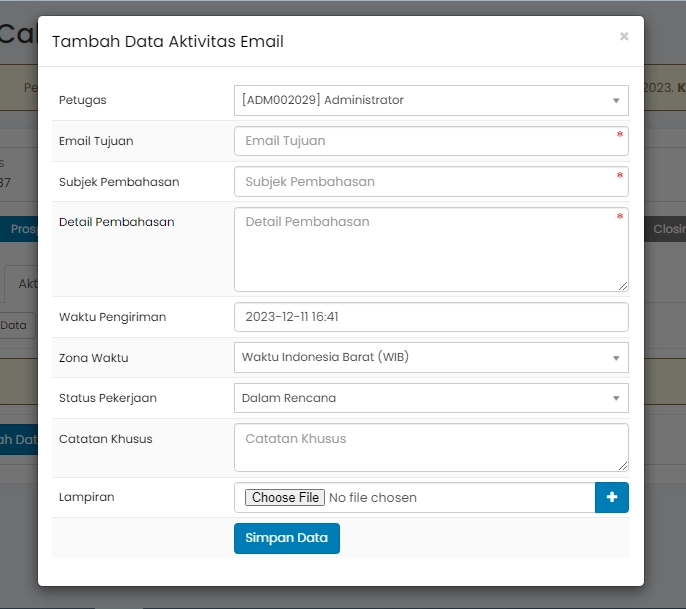The height and width of the screenshot is (609, 686).
Task: Click the 'No file chosen' text
Action: coord(372,498)
